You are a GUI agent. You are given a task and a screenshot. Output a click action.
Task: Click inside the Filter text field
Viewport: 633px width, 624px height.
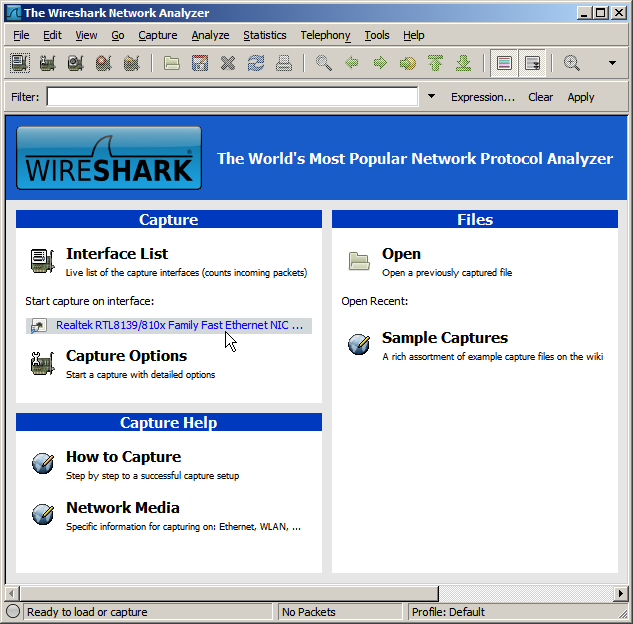pyautogui.click(x=231, y=97)
